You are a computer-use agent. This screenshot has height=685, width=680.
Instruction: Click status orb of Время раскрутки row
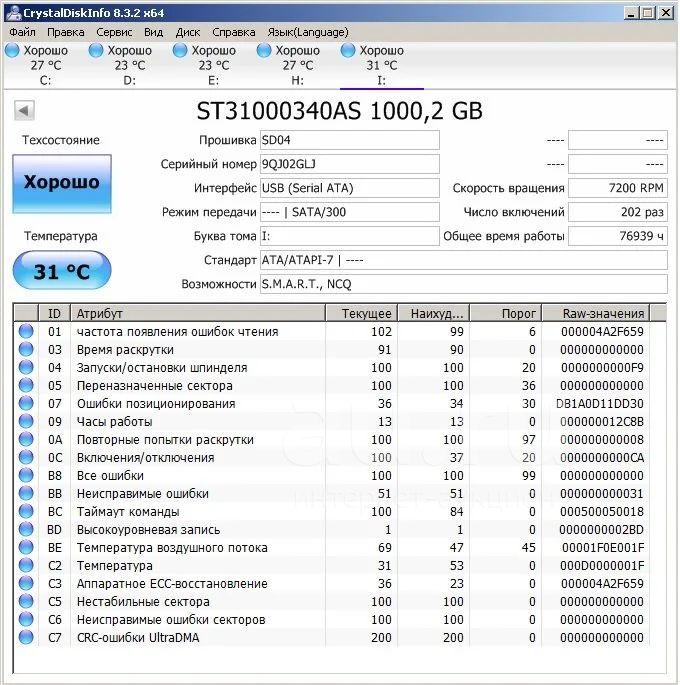26,349
